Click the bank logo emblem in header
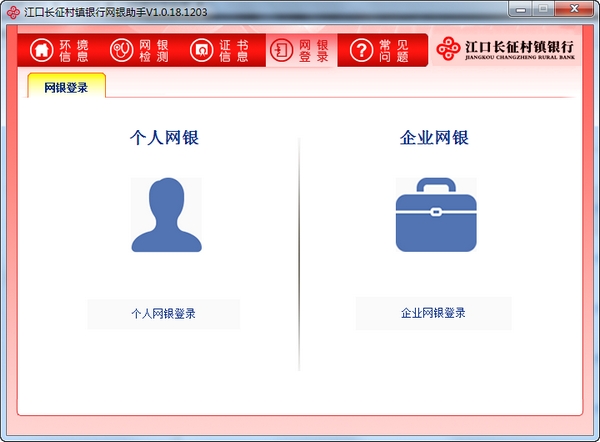 tap(448, 49)
